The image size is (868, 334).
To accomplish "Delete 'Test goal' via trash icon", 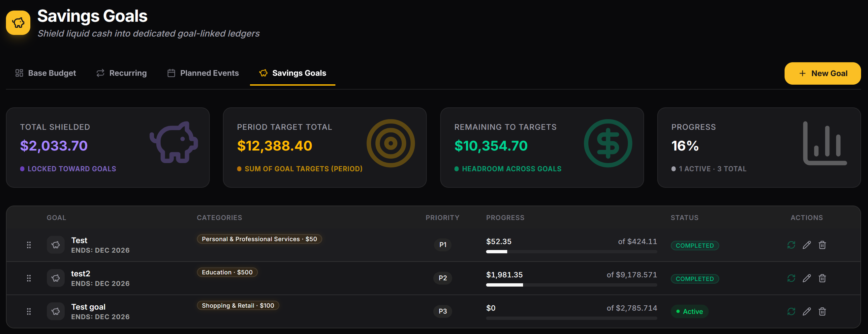I will tap(822, 312).
